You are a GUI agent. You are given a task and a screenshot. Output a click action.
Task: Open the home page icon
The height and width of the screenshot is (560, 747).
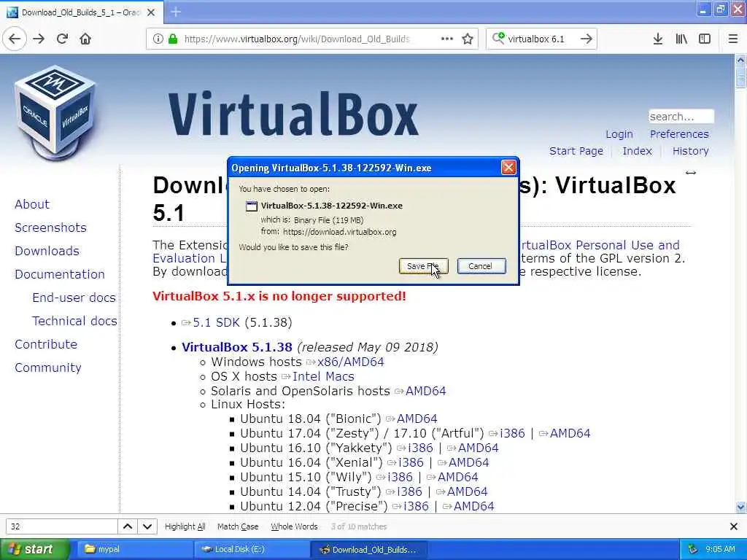coord(85,39)
